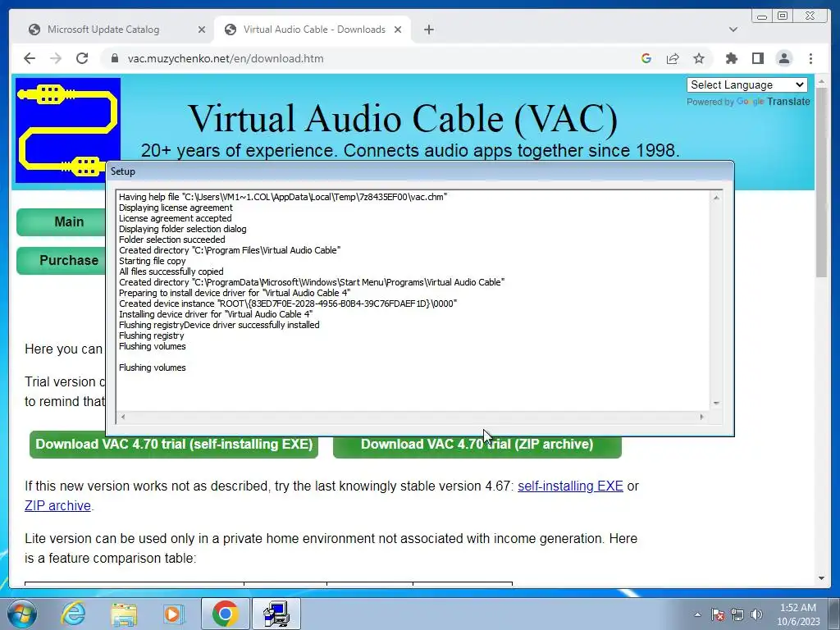Open the Google icon in address bar
The width and height of the screenshot is (840, 630).
click(x=646, y=58)
